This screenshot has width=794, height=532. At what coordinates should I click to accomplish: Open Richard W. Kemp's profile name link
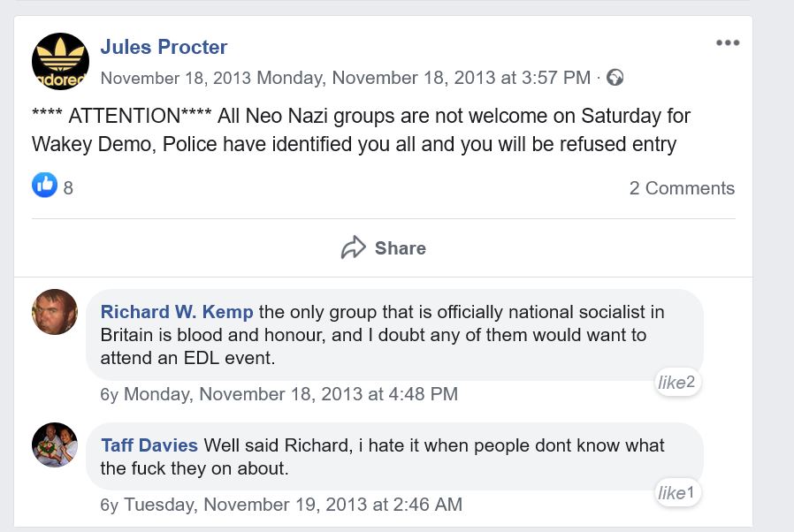pyautogui.click(x=177, y=312)
